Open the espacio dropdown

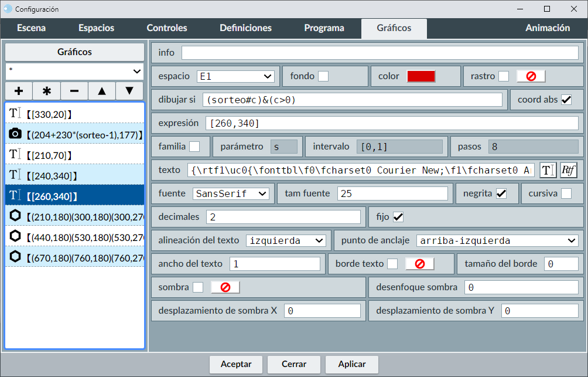tap(235, 76)
